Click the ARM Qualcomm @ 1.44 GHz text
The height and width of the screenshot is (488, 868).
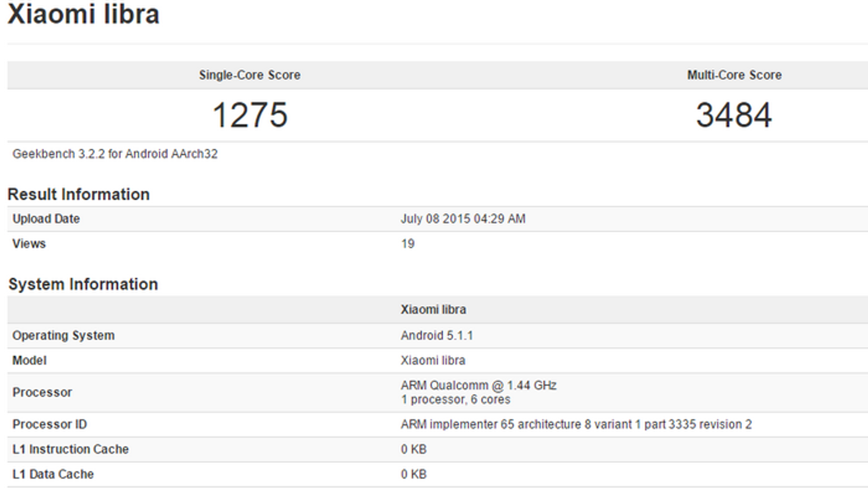[479, 386]
